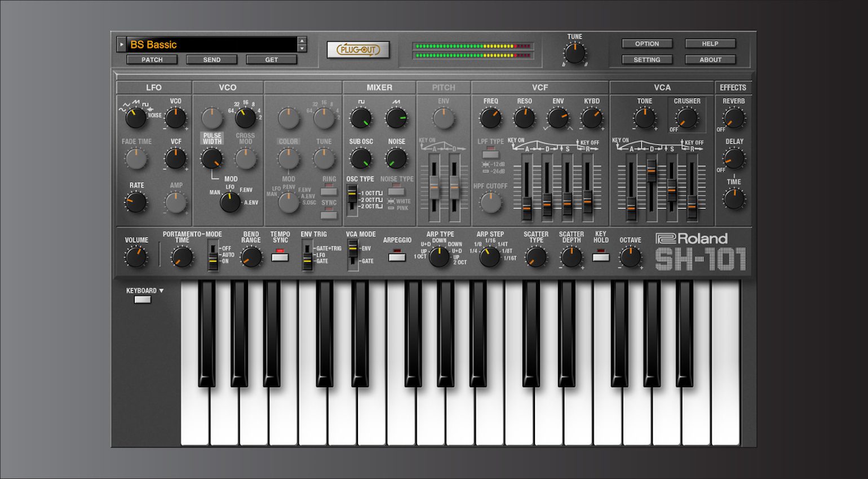Click the GET button

272,60
